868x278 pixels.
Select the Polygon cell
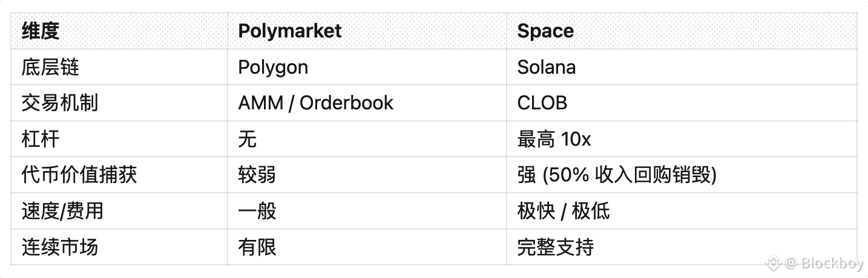[273, 67]
